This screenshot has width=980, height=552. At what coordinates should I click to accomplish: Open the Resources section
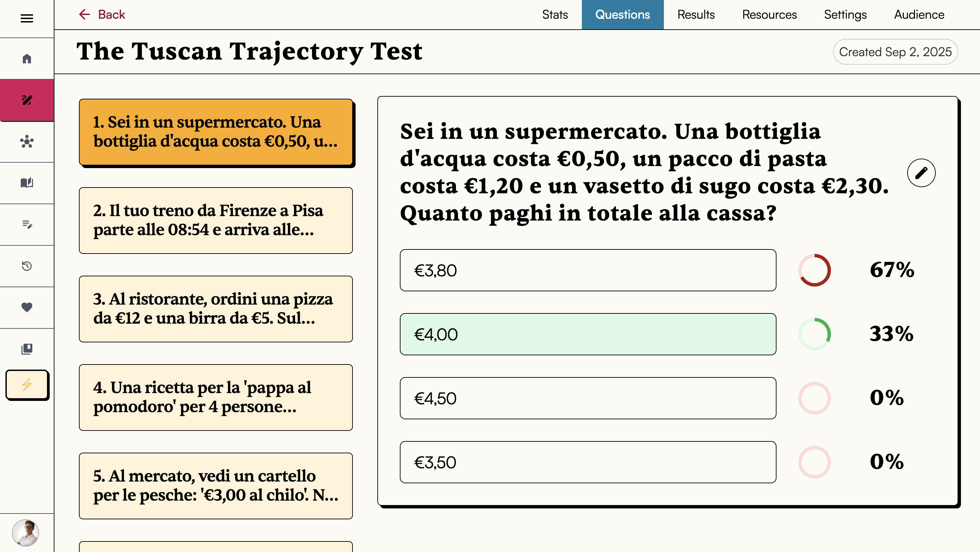(769, 14)
